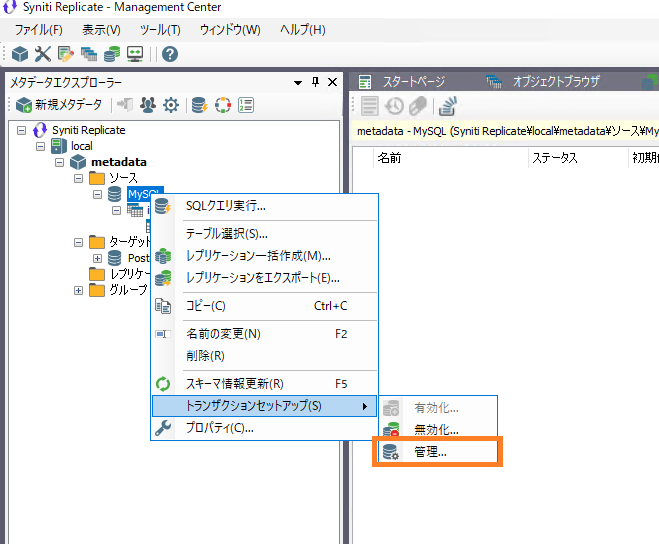This screenshot has width=659, height=544.
Task: Click the circular refresh icon in explorer toolbar
Action: (223, 105)
